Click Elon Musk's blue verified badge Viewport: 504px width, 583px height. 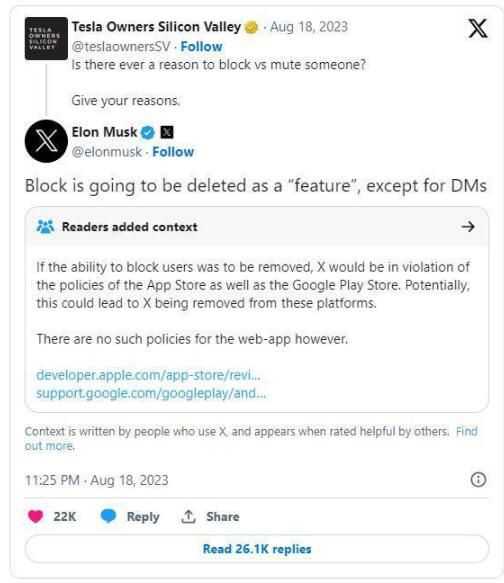(x=148, y=132)
